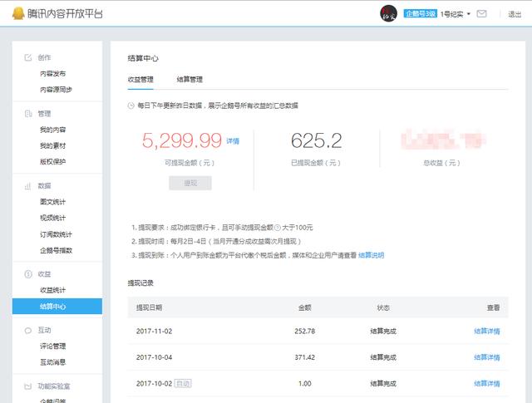Open 我的素材 in the sidebar
Viewport: 532px width, 403px height.
(x=52, y=145)
